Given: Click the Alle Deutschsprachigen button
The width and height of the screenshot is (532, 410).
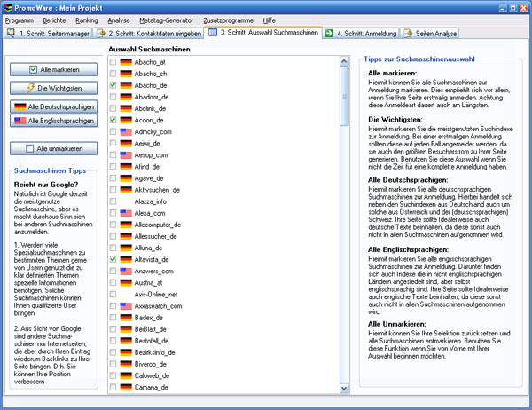Looking at the screenshot, I should pos(53,106).
